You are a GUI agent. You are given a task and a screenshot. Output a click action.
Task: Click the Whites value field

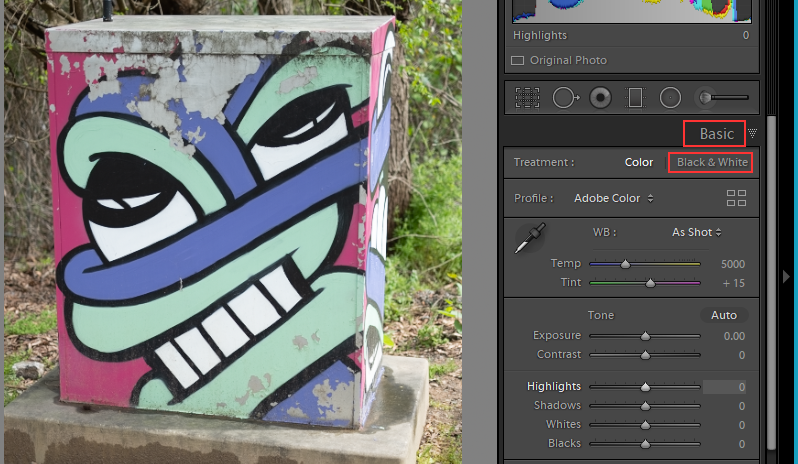coord(742,425)
